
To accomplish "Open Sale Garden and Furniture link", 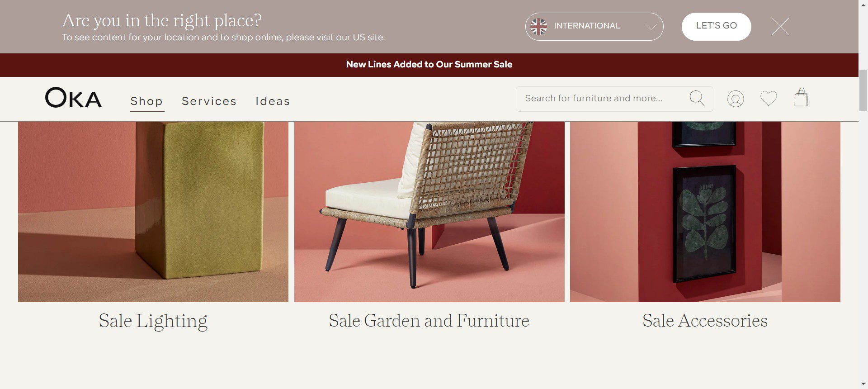I will (429, 321).
